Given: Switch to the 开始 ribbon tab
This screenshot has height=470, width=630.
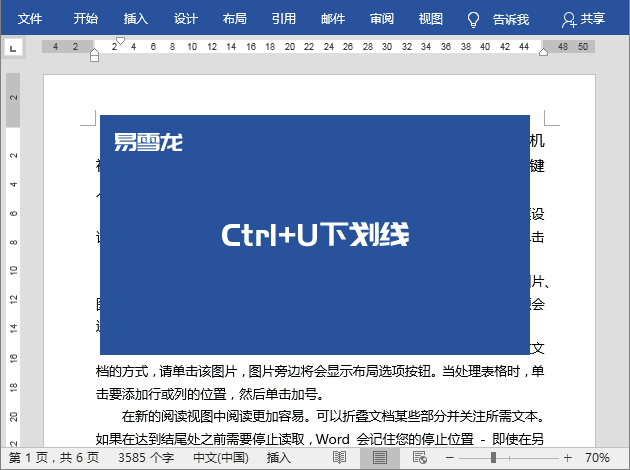Looking at the screenshot, I should (86, 18).
